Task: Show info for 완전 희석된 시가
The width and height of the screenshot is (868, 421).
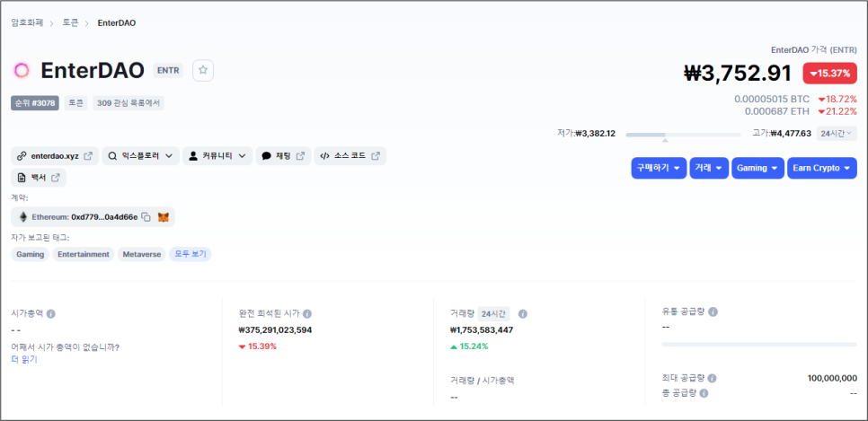Action: tap(307, 313)
